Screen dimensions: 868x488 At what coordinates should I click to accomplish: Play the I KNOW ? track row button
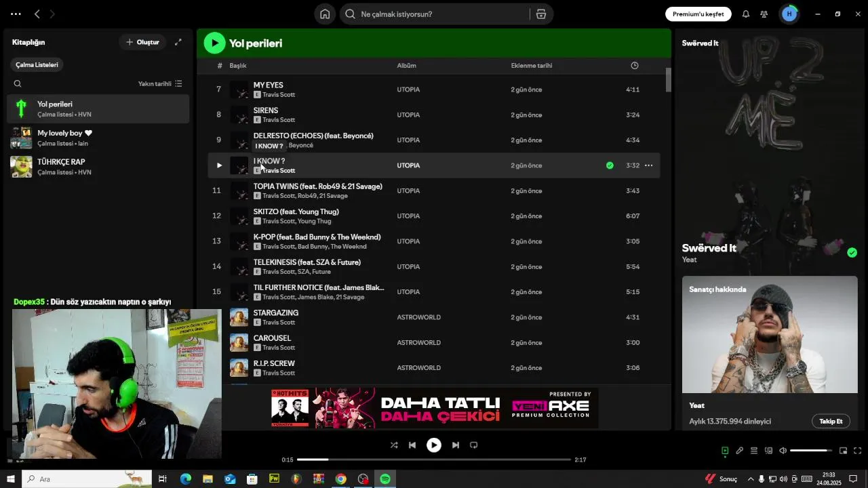pos(219,165)
